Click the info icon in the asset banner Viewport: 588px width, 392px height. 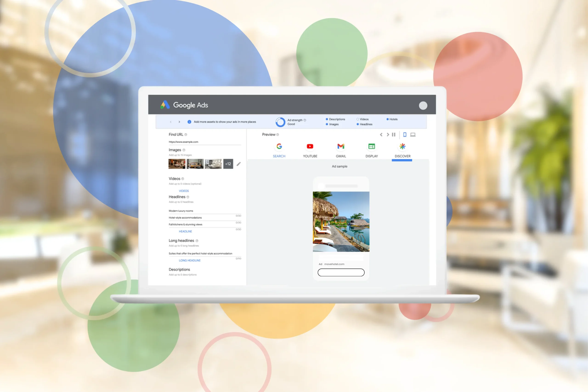(189, 122)
